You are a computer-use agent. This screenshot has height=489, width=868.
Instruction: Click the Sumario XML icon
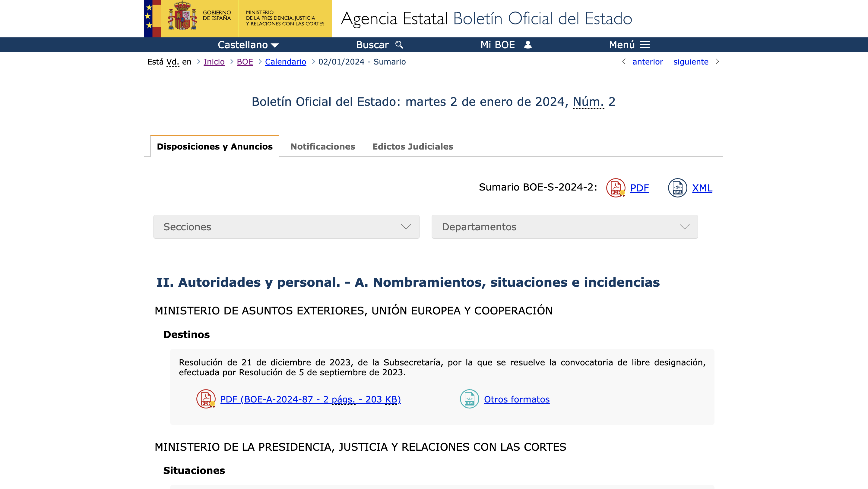pyautogui.click(x=677, y=188)
